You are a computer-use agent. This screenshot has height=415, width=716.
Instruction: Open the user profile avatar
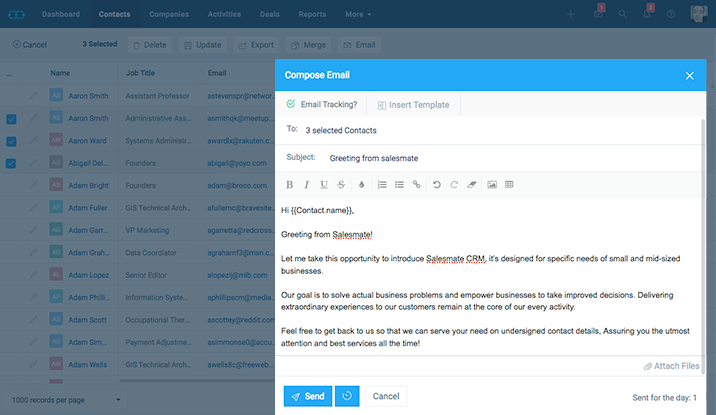click(699, 14)
